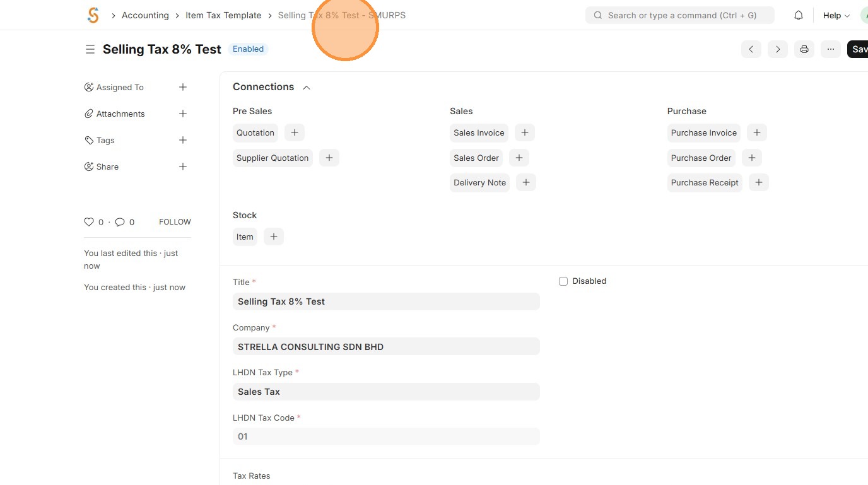Collapse the Connections section

click(x=307, y=88)
